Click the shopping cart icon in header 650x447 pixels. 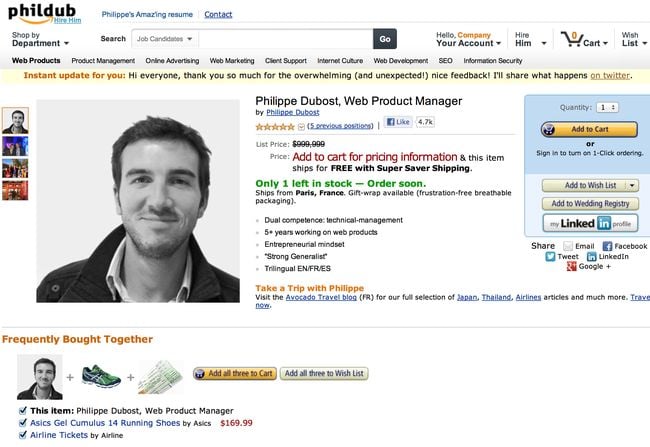pos(572,39)
